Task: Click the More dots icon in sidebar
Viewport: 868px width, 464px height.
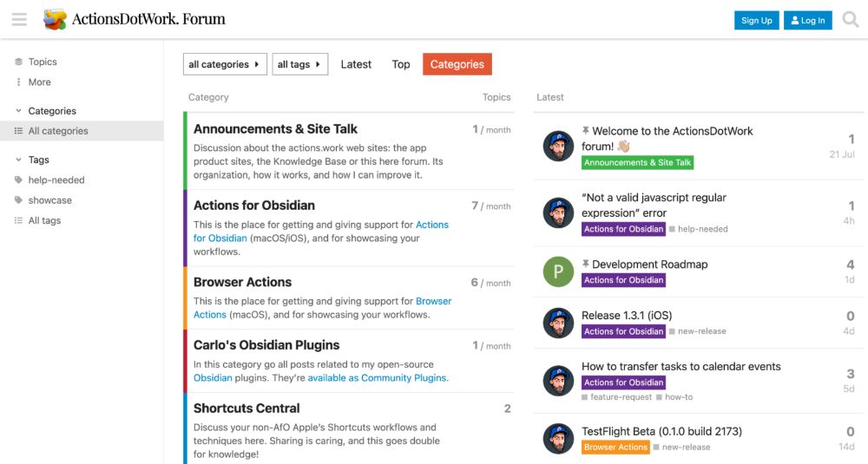Action: point(18,82)
